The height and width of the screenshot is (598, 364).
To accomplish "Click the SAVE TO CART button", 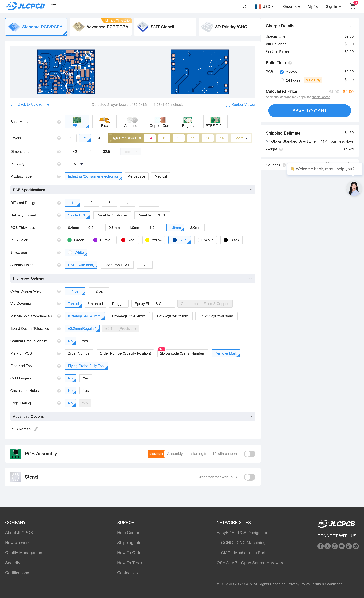I will 309,111.
